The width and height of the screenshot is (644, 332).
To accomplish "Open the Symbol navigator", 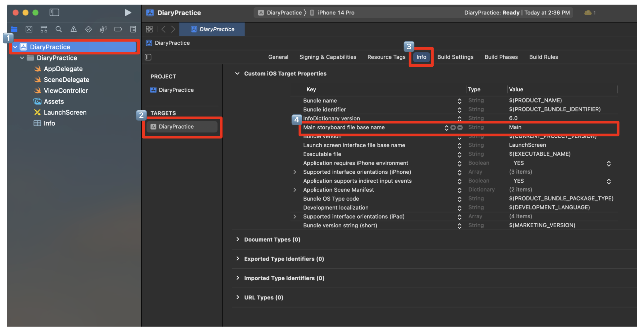I will (x=44, y=29).
